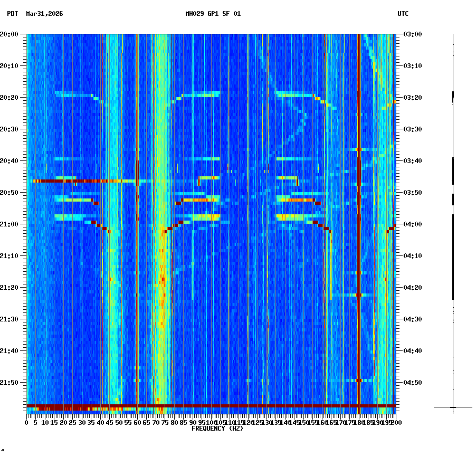This screenshot has height=456, width=476.
Task: Click the dark red vertical line near 180 Hz
Action: (359, 211)
